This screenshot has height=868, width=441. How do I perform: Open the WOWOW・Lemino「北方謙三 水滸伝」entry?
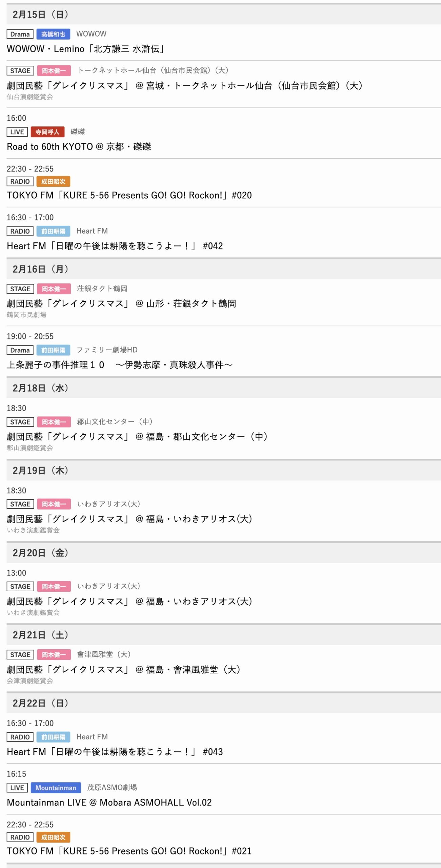[86, 49]
